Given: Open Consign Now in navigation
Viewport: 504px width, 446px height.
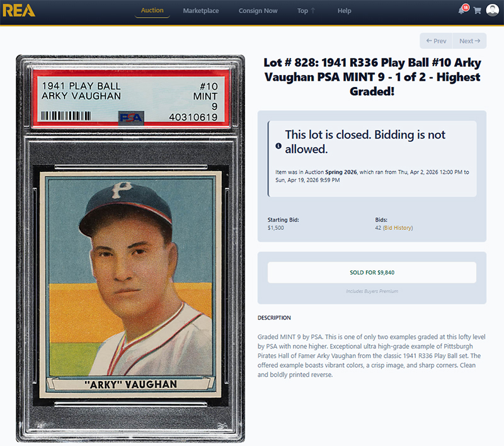Looking at the screenshot, I should tap(258, 11).
